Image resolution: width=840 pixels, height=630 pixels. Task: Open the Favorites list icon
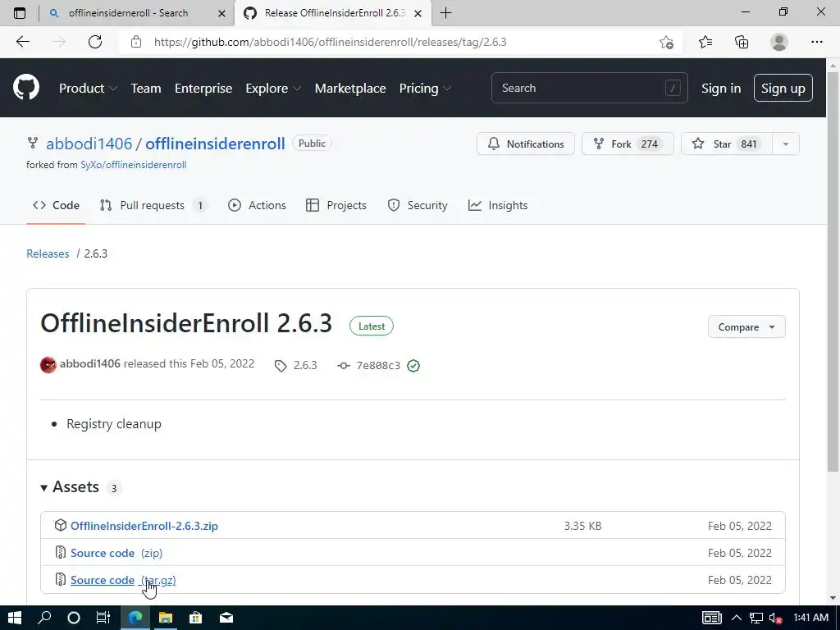[705, 42]
